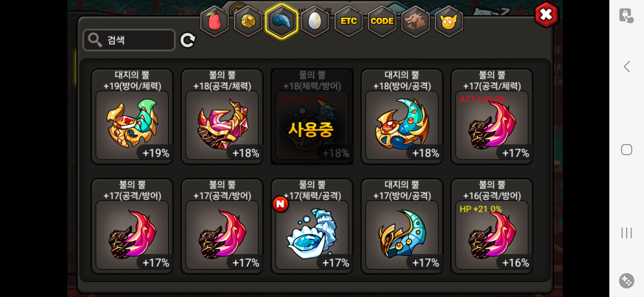Switch to the ETC tab

(348, 21)
